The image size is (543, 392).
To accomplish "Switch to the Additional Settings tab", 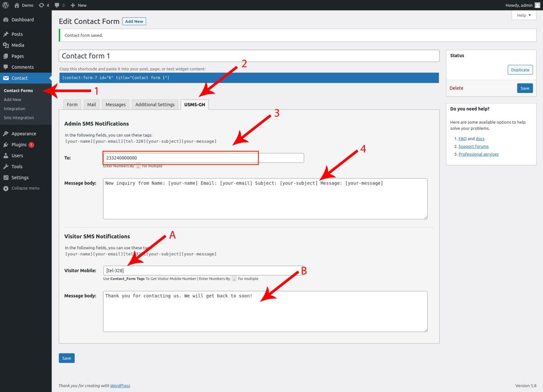I will click(155, 105).
